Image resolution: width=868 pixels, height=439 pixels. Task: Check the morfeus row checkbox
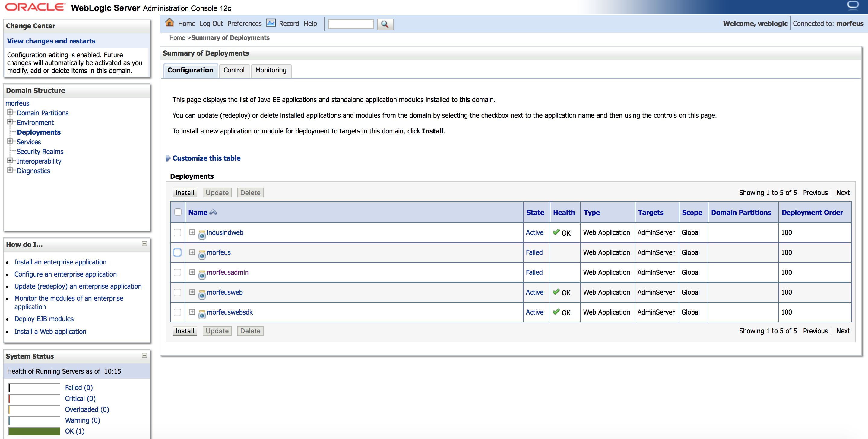pyautogui.click(x=177, y=252)
